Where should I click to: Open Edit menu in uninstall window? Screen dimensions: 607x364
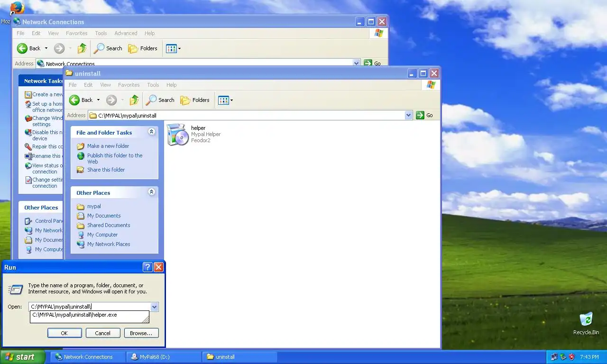click(88, 85)
